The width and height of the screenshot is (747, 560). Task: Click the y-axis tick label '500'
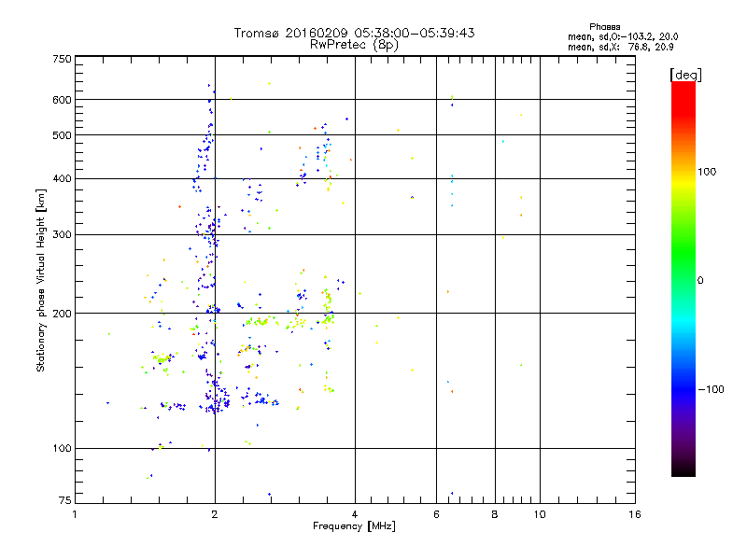[x=62, y=135]
